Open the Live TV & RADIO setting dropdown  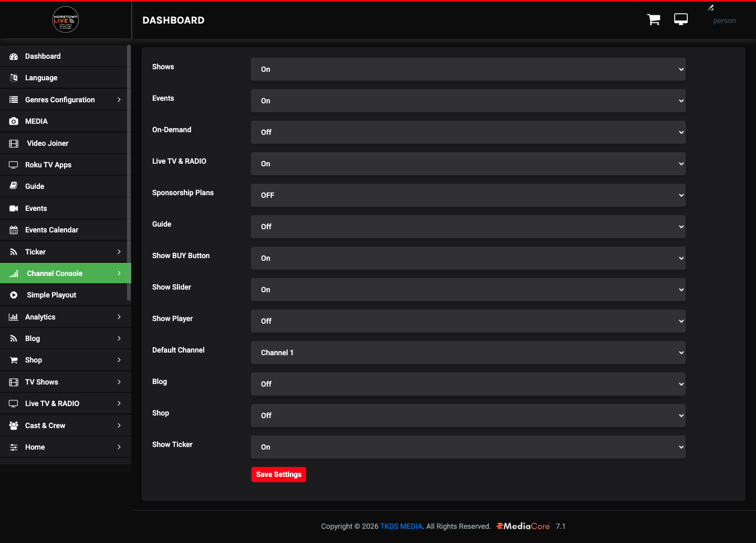(x=468, y=164)
